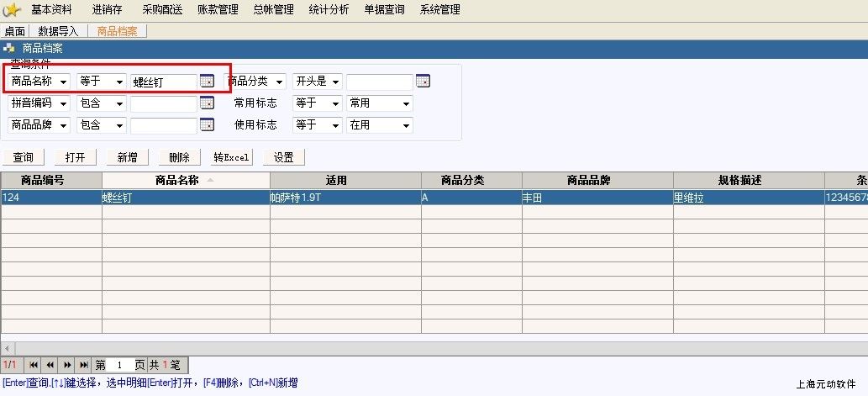Open the picker icon beside the 螺丝钉 field
The image size is (868, 396).
[207, 82]
